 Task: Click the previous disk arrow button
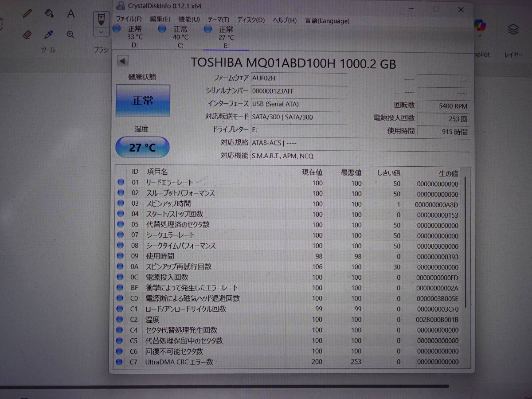click(123, 61)
